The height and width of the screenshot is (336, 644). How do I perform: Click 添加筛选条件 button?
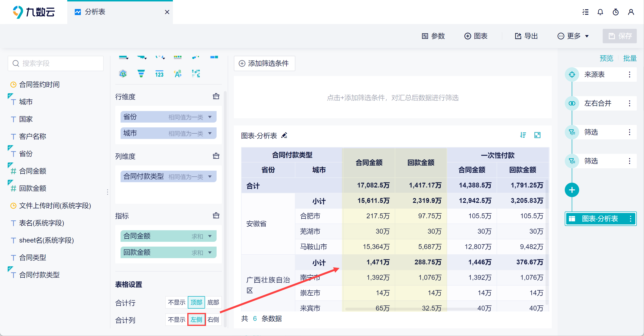[265, 63]
